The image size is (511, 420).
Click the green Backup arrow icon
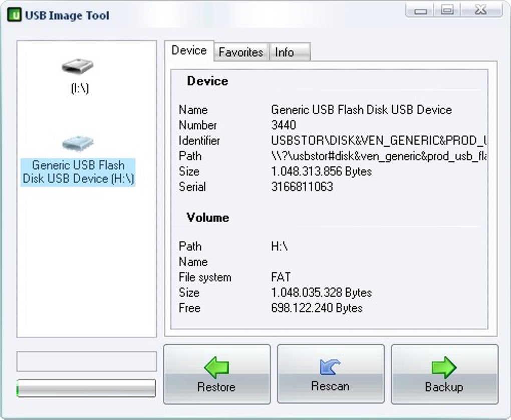444,367
